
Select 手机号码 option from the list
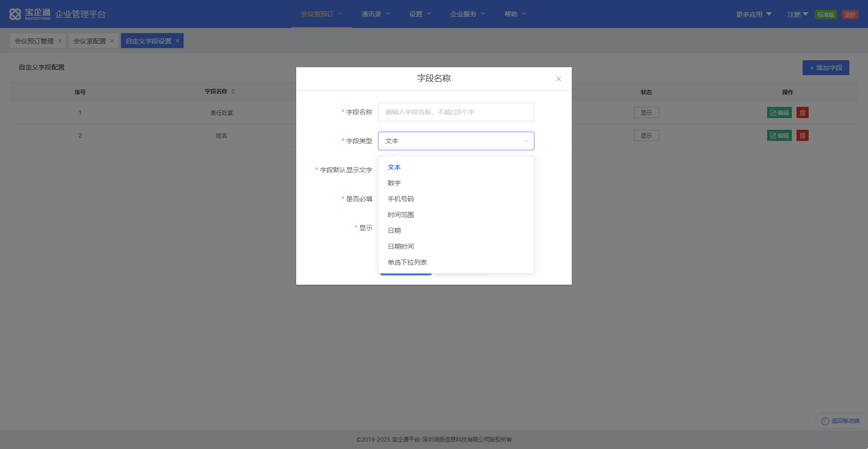click(x=401, y=199)
